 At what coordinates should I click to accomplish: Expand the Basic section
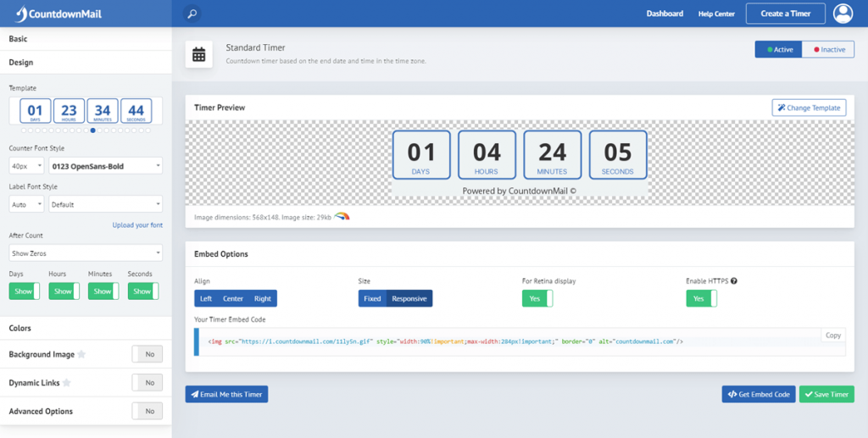[x=86, y=39]
